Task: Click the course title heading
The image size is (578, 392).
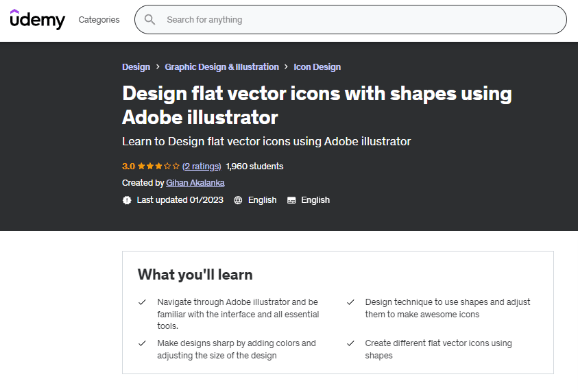Action: (x=317, y=105)
